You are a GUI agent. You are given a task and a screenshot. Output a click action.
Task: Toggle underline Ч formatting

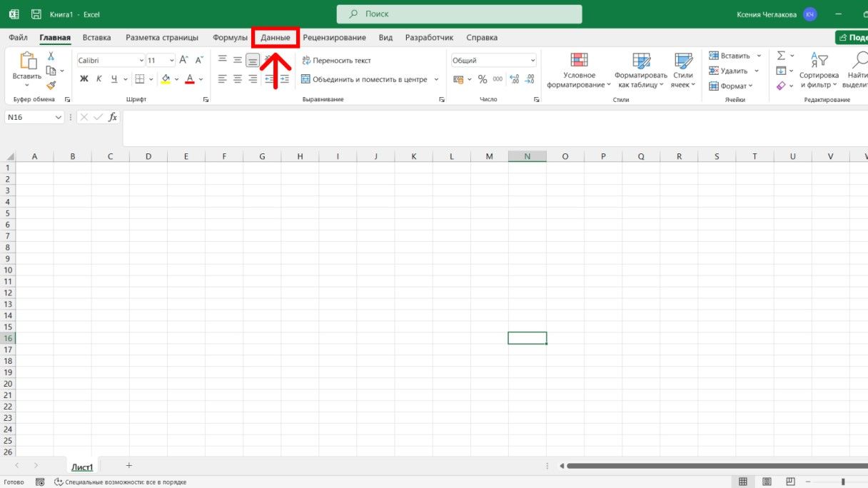click(x=114, y=79)
